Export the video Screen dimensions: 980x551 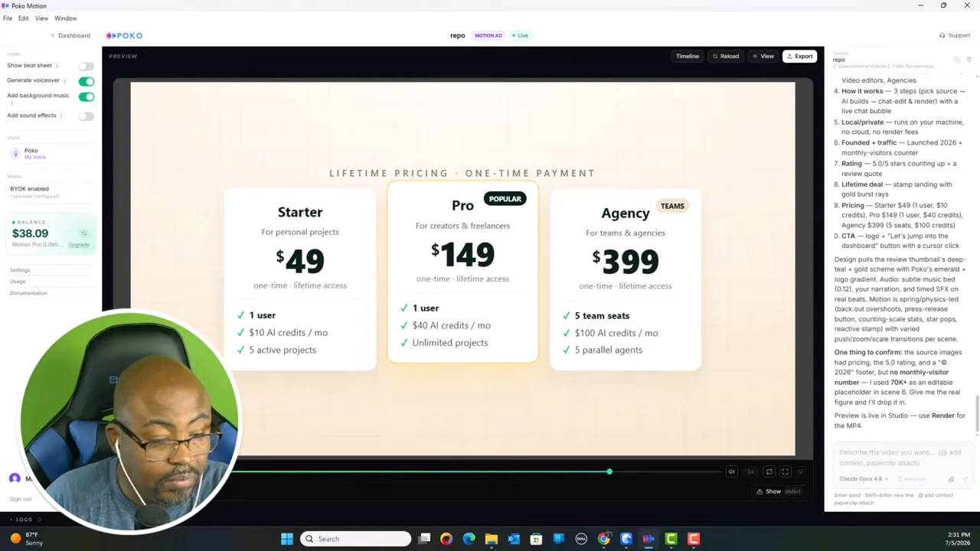[x=799, y=56]
